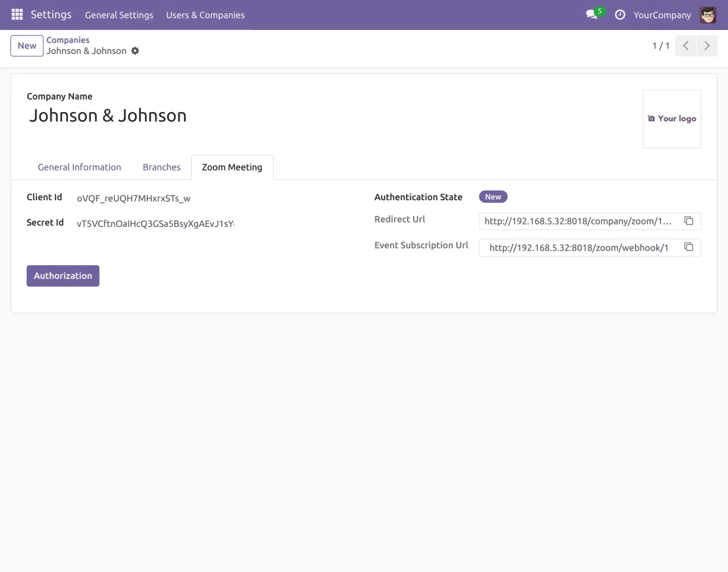The image size is (728, 572).
Task: Switch to the Branches tab
Action: click(161, 167)
